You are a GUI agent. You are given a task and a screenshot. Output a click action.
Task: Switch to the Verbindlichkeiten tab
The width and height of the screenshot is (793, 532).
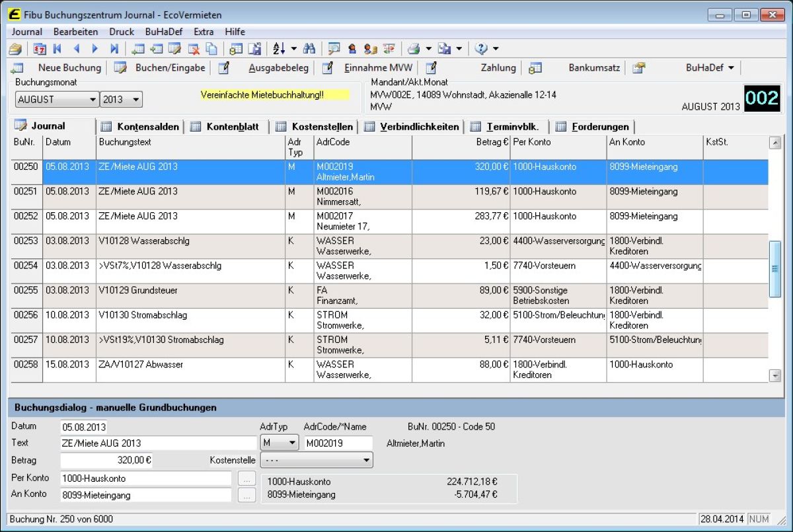411,127
